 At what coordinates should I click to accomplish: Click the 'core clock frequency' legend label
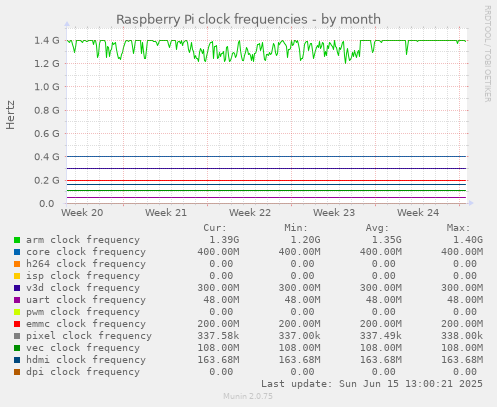click(86, 252)
